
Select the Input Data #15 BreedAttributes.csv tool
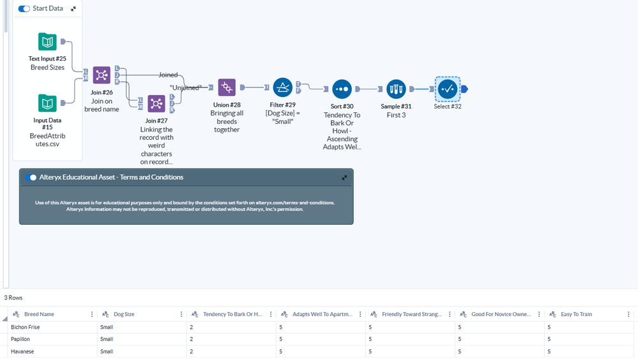pyautogui.click(x=47, y=103)
